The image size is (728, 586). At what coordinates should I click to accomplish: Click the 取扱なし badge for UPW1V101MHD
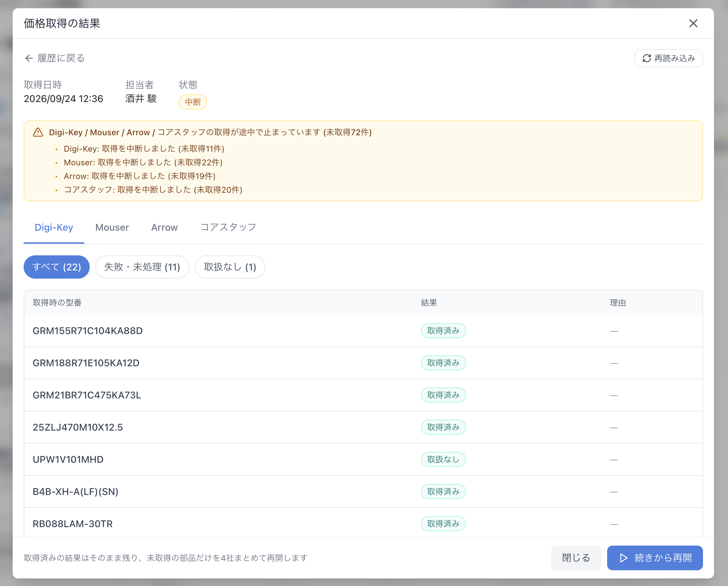coord(443,459)
